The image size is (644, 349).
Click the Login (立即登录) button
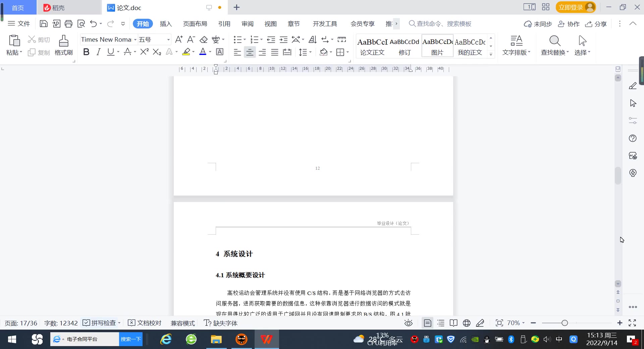click(x=576, y=7)
